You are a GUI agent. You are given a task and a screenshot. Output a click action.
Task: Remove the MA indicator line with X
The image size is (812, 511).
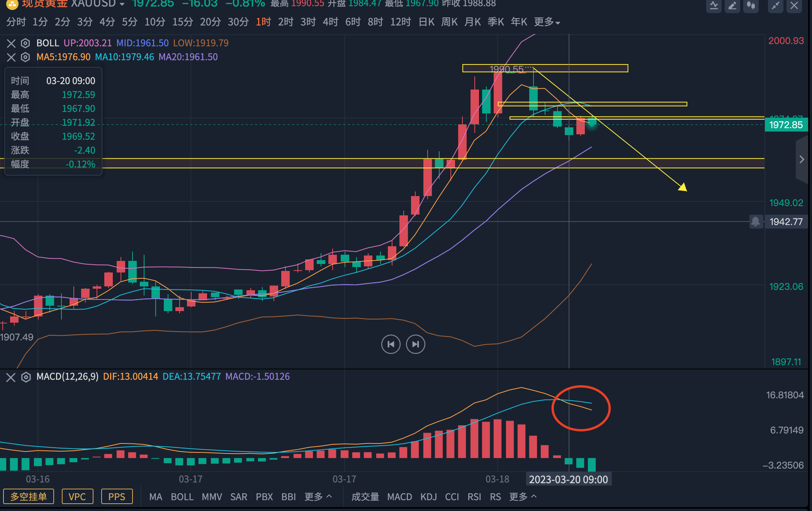click(x=11, y=57)
